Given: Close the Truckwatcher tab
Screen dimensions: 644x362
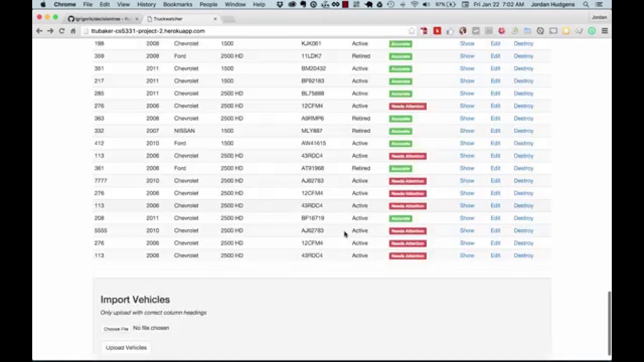Looking at the screenshot, I should (215, 19).
